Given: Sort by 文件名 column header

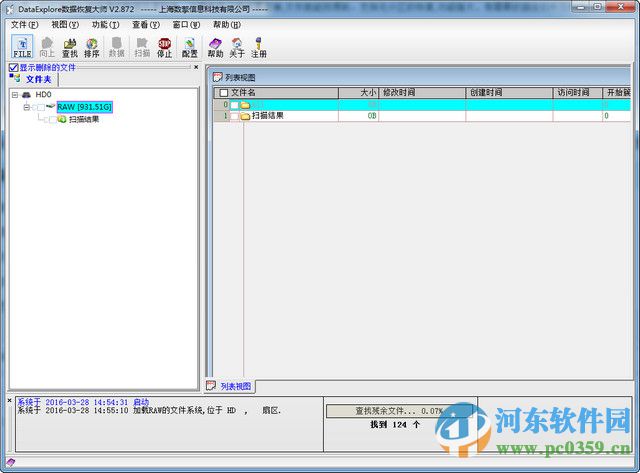Looking at the screenshot, I should [x=276, y=93].
